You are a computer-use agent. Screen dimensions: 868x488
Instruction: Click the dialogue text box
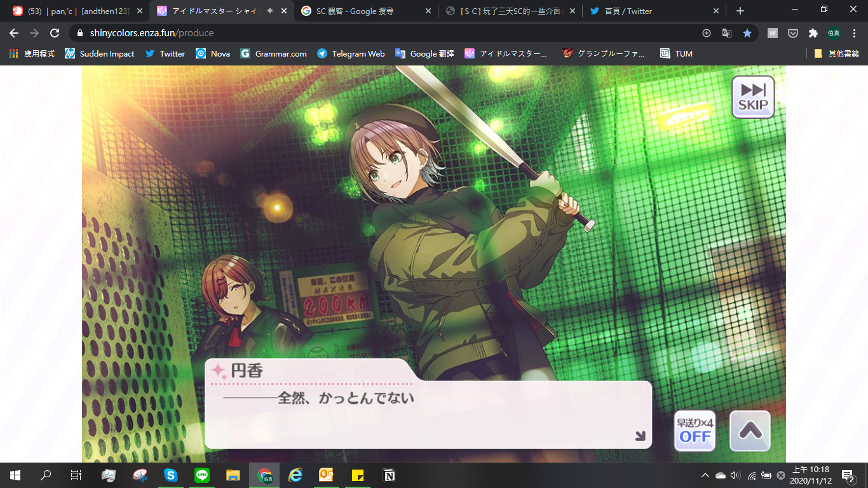428,414
